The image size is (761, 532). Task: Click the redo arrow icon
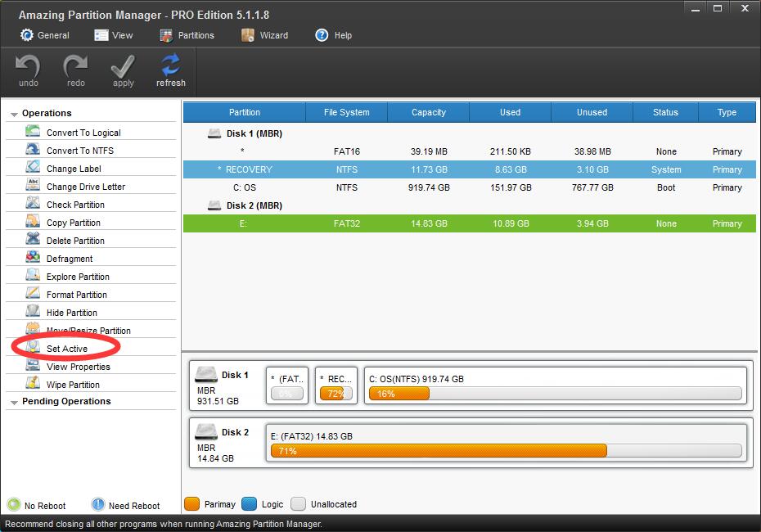(x=75, y=65)
